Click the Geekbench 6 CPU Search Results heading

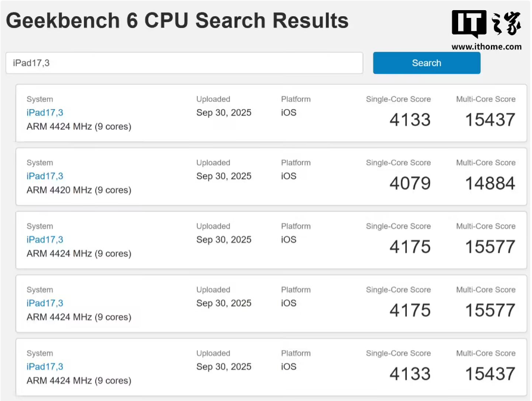(x=177, y=21)
